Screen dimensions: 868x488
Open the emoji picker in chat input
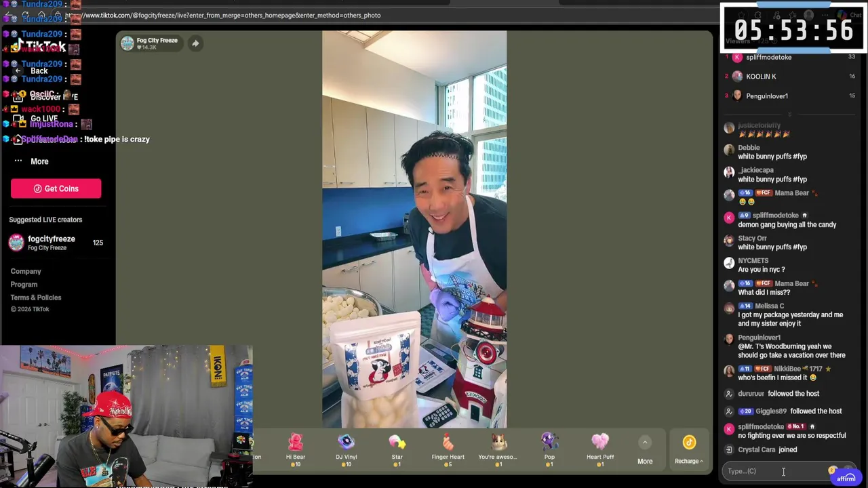click(832, 470)
